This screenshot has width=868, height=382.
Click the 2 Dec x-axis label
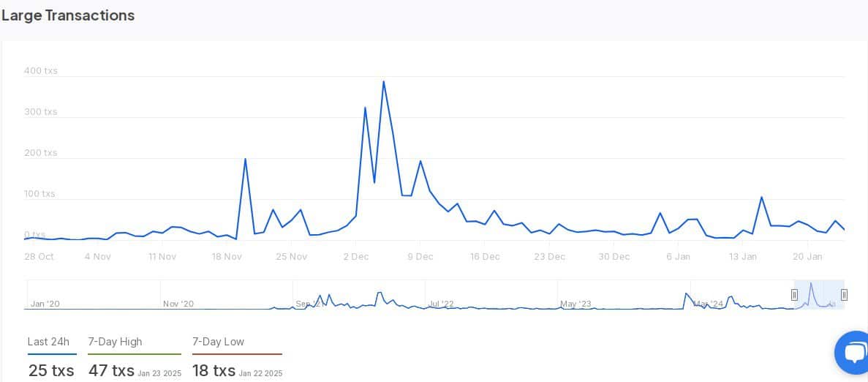[356, 257]
